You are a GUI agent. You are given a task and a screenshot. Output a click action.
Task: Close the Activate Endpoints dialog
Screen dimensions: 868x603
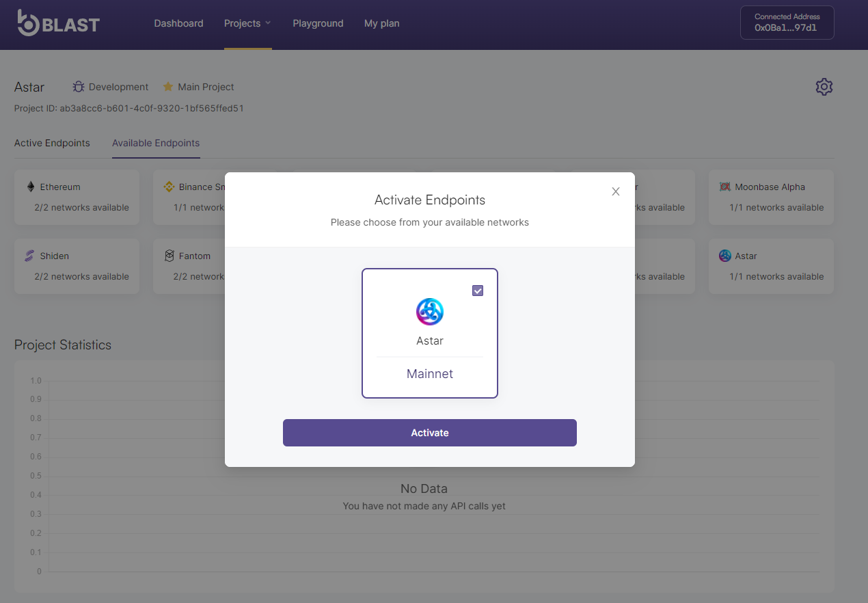616,191
